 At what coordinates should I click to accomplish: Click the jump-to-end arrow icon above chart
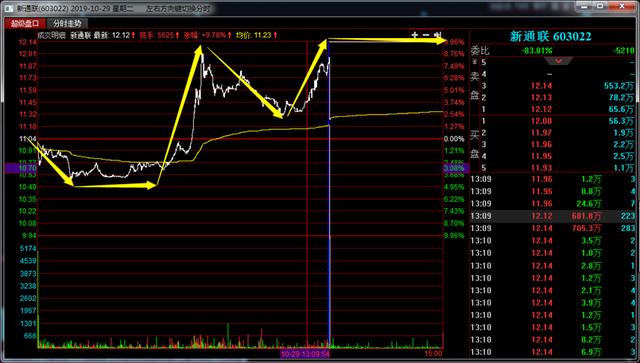(x=438, y=35)
